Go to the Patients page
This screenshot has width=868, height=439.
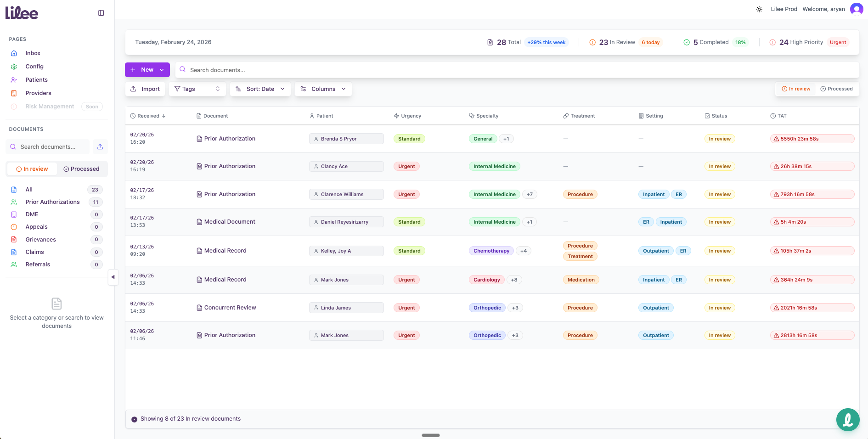click(36, 80)
